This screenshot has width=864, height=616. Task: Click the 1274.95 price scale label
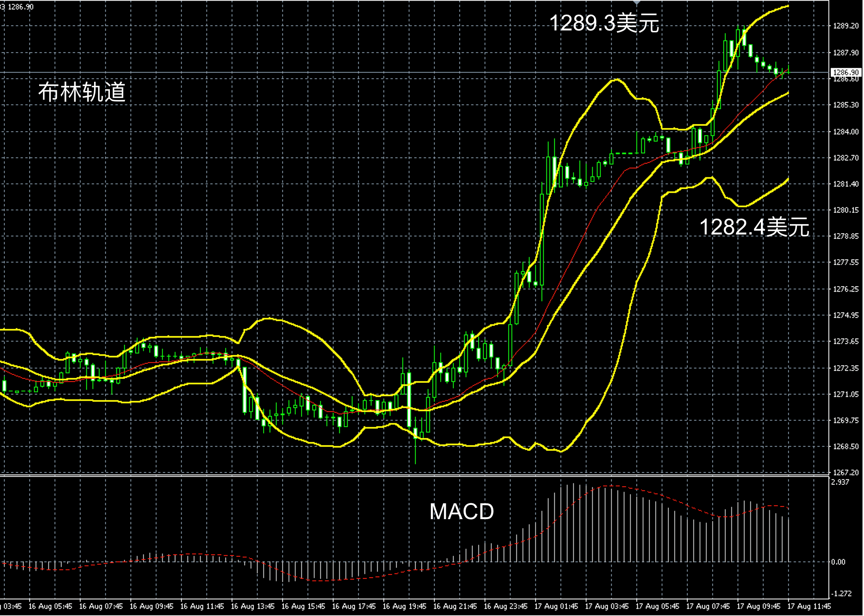click(x=845, y=315)
